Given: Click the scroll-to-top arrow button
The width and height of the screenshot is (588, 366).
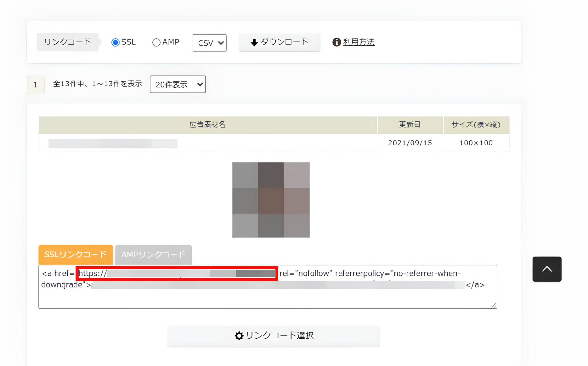Looking at the screenshot, I should click(547, 269).
